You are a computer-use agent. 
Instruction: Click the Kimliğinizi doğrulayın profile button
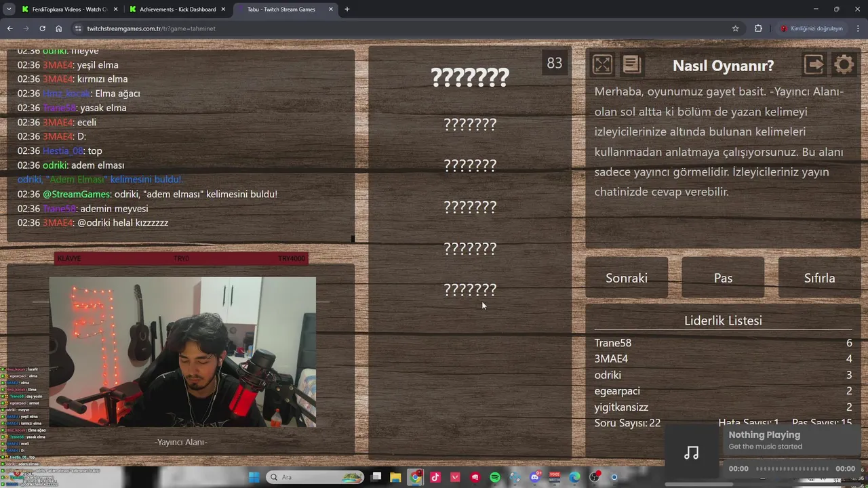click(811, 28)
